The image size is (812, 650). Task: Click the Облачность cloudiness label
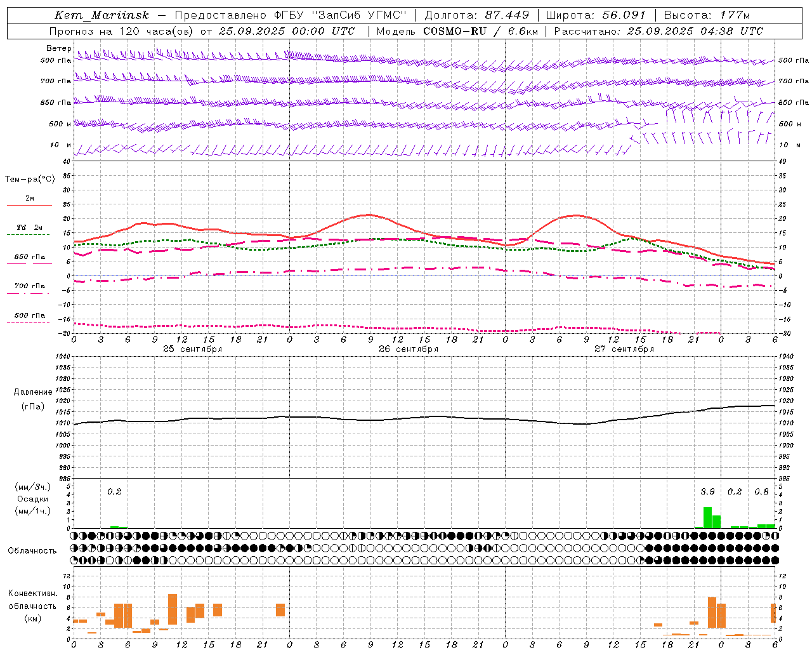[x=32, y=551]
